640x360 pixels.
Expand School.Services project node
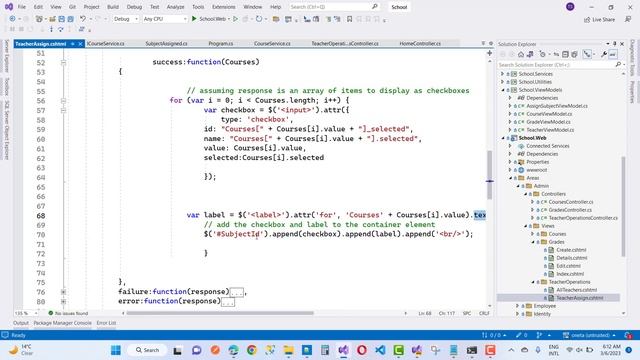coord(502,74)
